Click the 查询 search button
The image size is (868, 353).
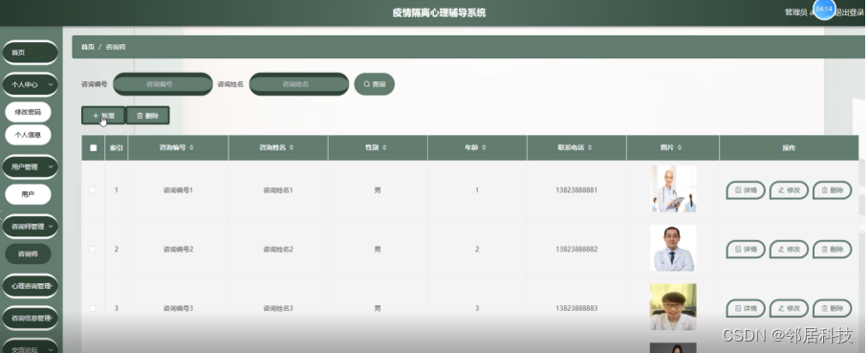pyautogui.click(x=374, y=84)
